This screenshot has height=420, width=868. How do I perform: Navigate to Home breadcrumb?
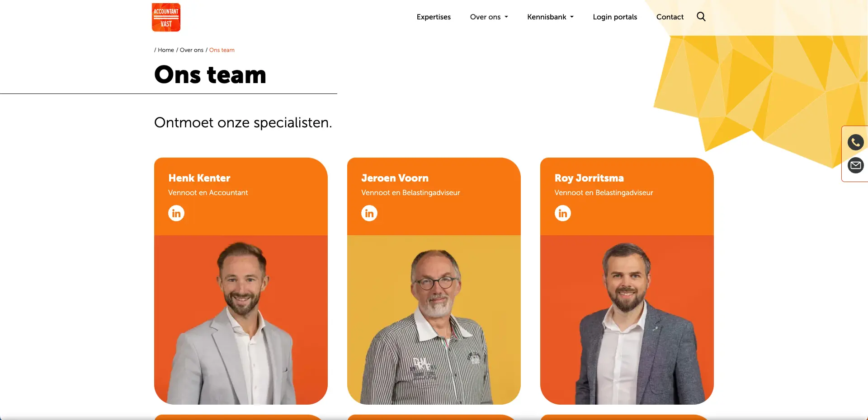[166, 50]
